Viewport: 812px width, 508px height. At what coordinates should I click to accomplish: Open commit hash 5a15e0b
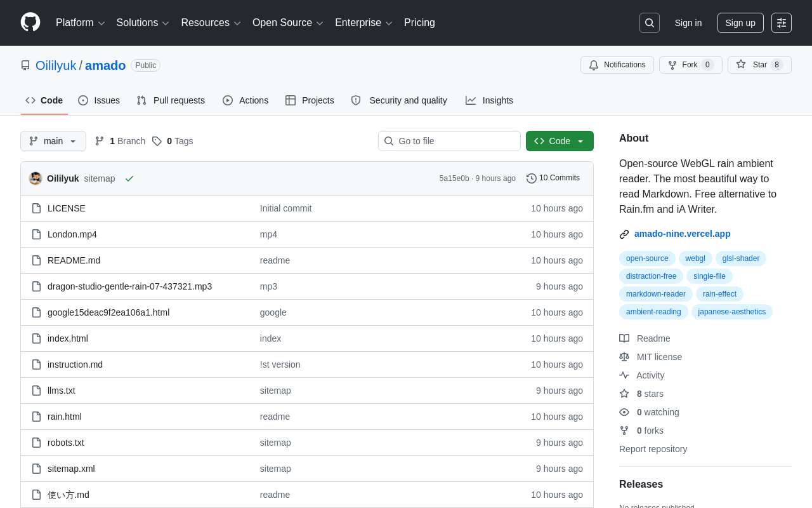click(x=454, y=178)
